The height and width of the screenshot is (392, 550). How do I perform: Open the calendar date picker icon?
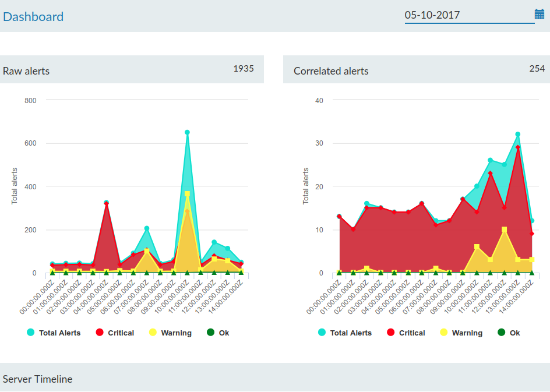coord(539,15)
